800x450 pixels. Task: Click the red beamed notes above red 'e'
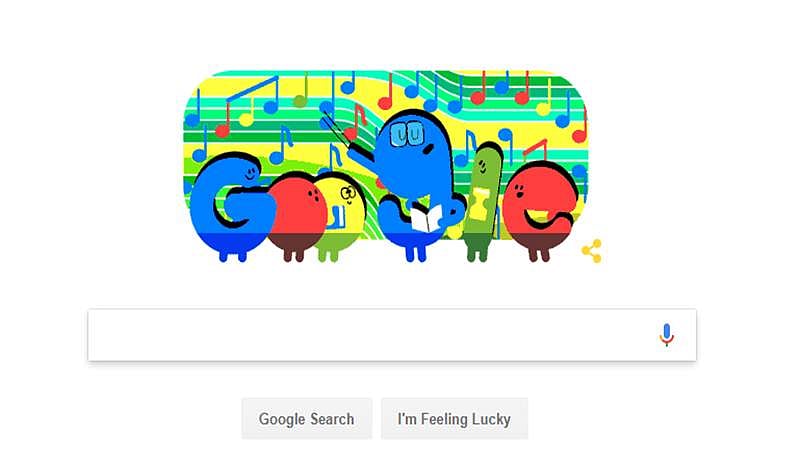tap(535, 150)
